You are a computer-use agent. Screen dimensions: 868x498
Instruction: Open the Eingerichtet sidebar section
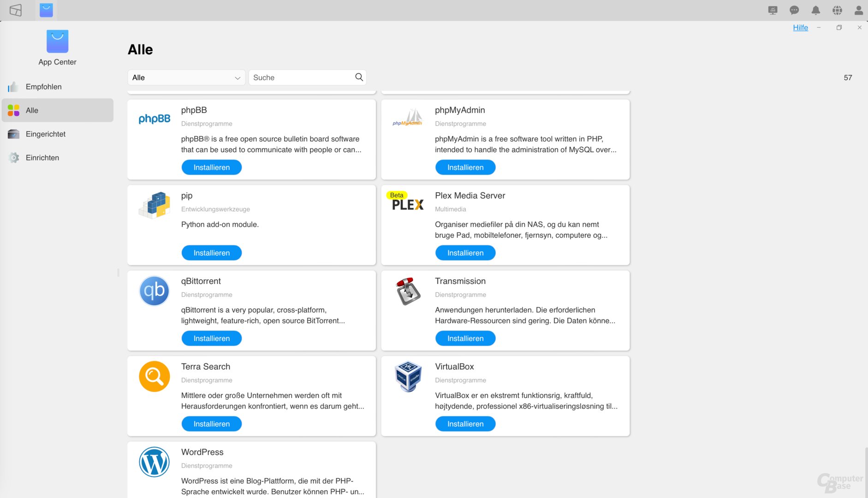point(45,134)
